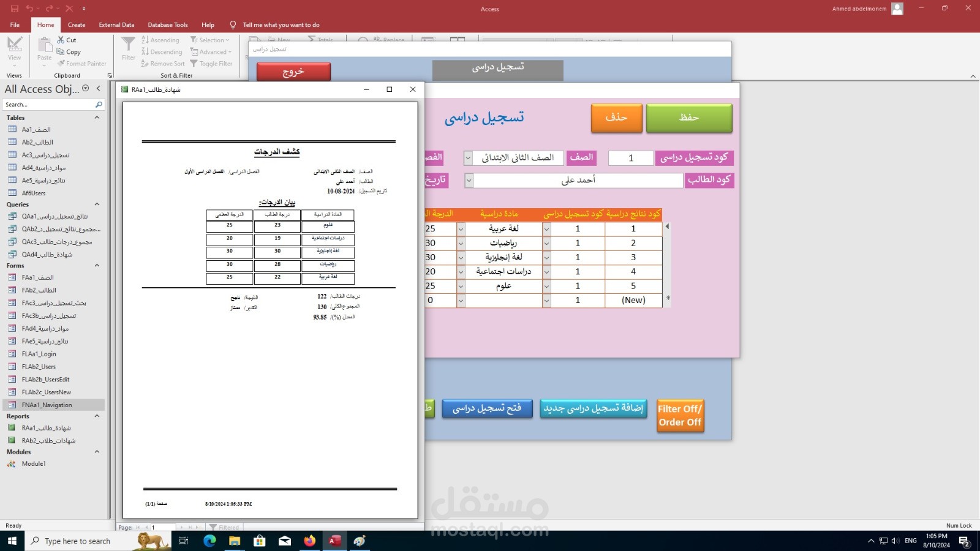980x551 pixels.
Task: Collapse the navigation pane with shutter arrow
Action: (98, 89)
